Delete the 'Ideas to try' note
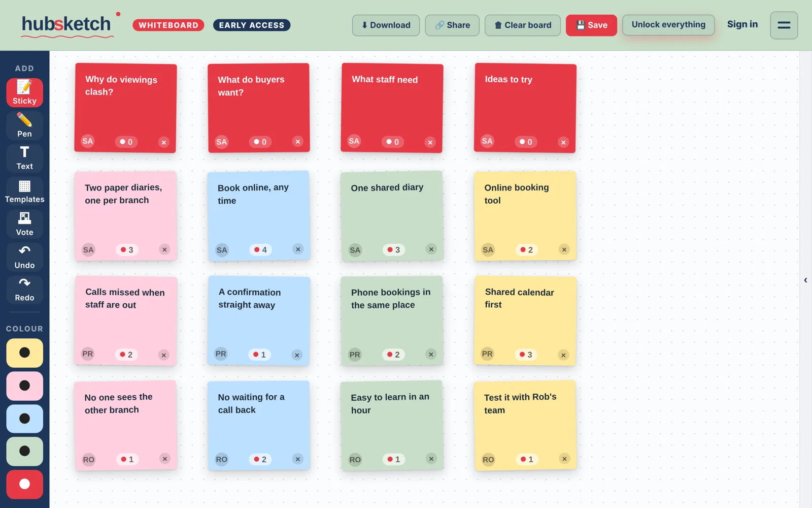812x508 pixels. pos(563,142)
